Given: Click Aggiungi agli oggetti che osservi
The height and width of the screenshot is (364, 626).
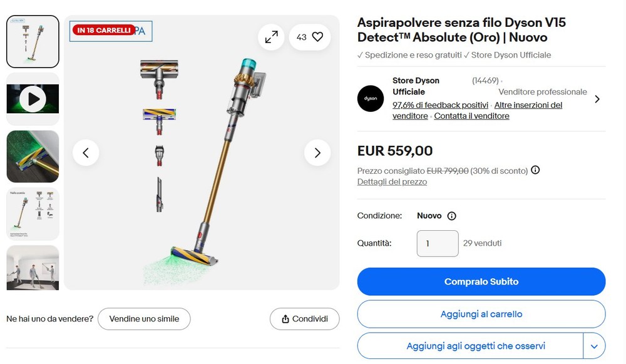Looking at the screenshot, I should (475, 346).
